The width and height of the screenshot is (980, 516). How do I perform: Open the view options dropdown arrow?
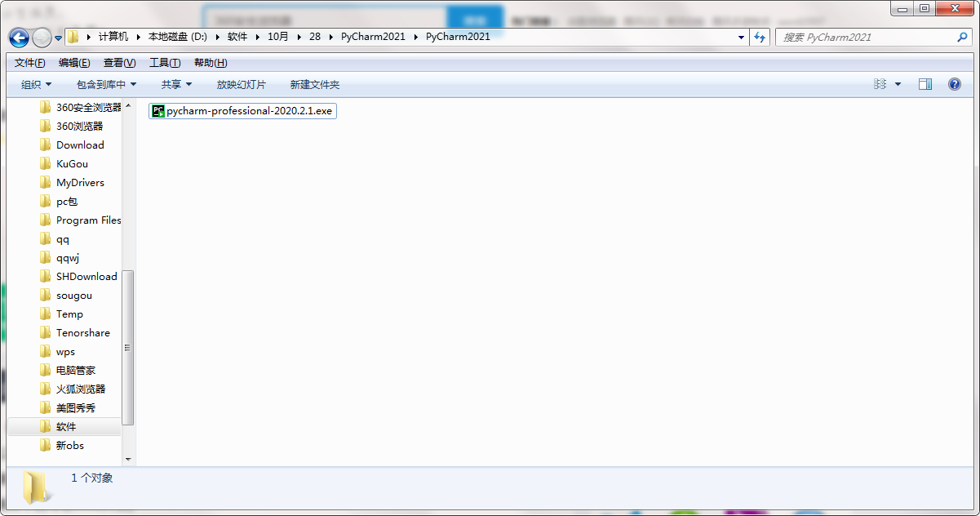click(x=898, y=84)
